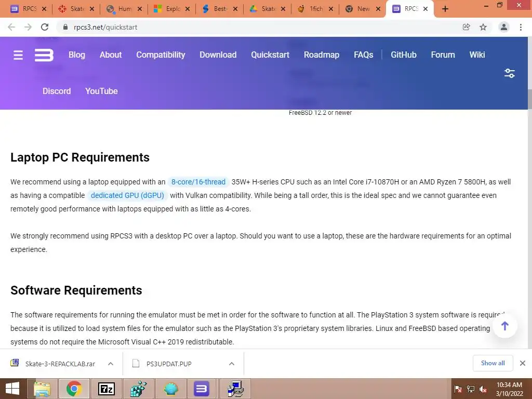532x399 pixels.
Task: Open File Explorer from the taskbar
Action: 42,389
